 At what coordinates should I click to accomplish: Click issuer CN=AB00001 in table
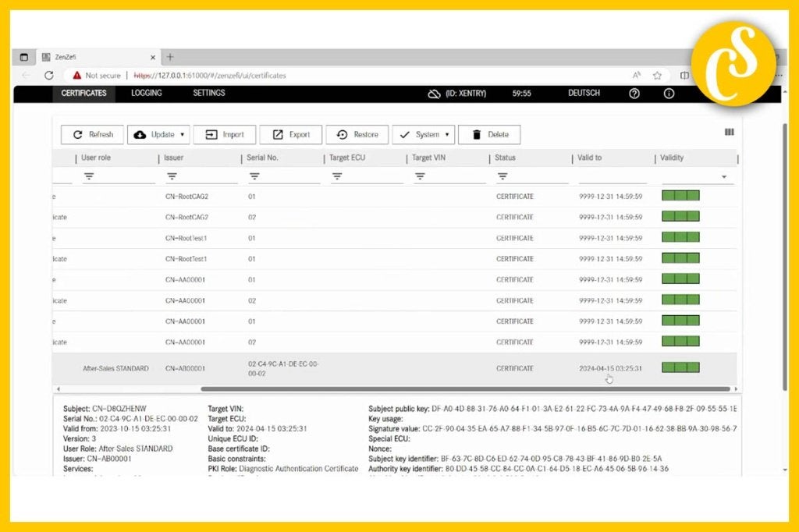click(185, 368)
